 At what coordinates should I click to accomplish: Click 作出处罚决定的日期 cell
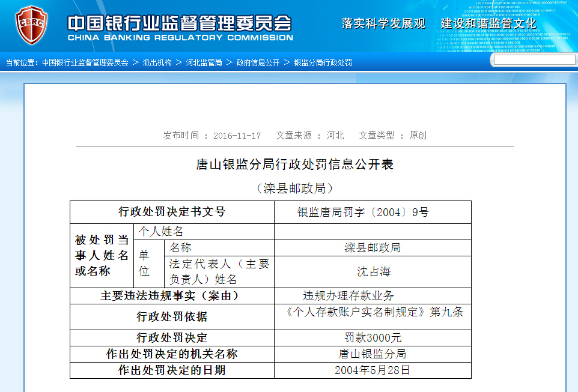(x=172, y=370)
